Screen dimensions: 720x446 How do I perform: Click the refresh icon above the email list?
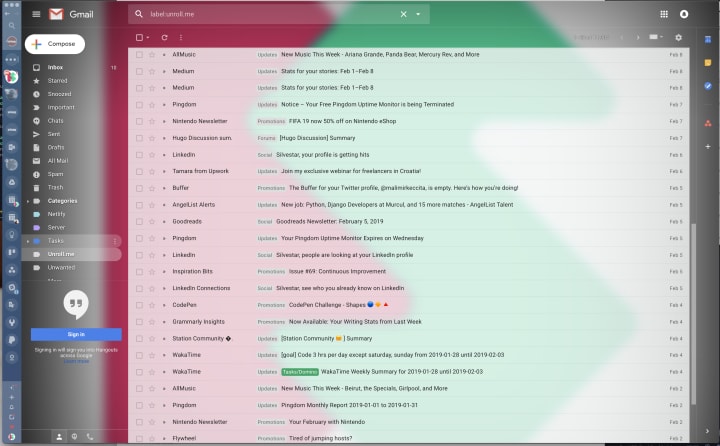[164, 38]
